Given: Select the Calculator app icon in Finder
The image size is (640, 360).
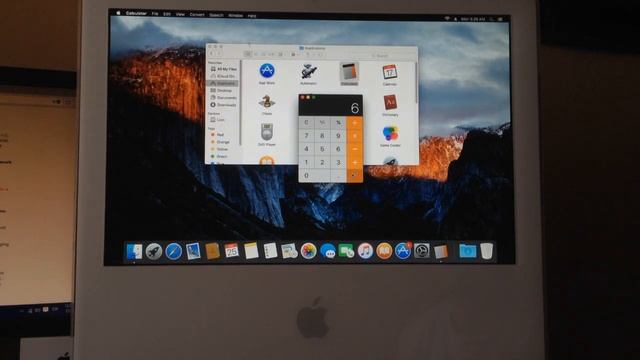Looking at the screenshot, I should tap(349, 71).
